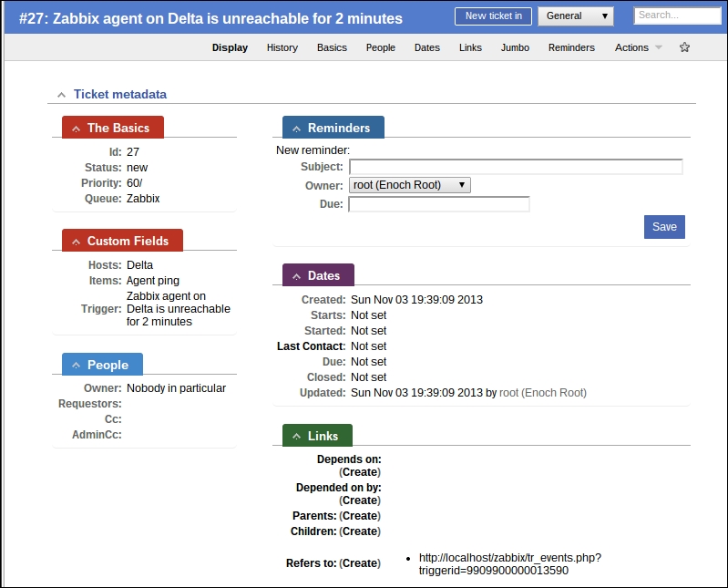Collapse The Basics panel chevron
Screen dimensions: 728x588
(x=76, y=129)
